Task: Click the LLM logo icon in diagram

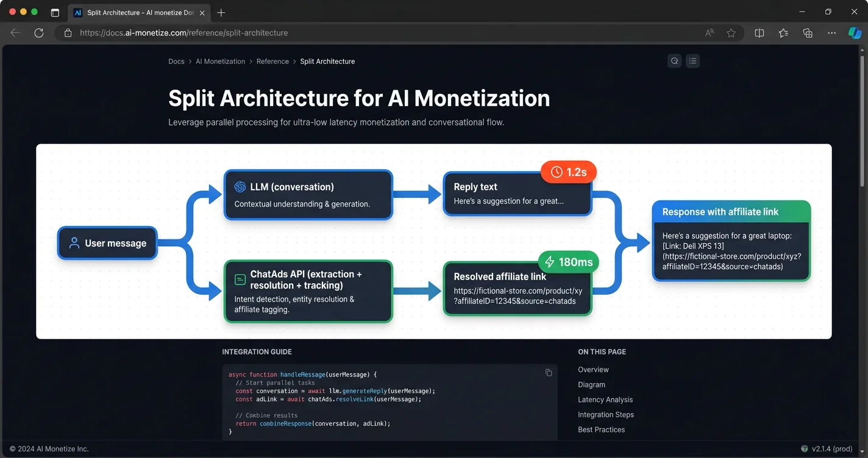Action: click(x=240, y=187)
